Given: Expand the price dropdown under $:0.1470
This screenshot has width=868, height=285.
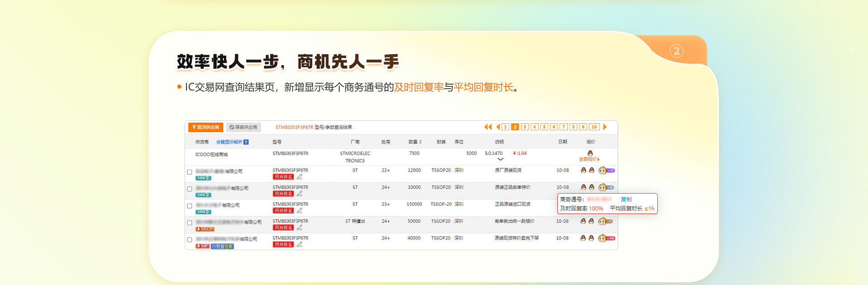Looking at the screenshot, I should 500,159.
